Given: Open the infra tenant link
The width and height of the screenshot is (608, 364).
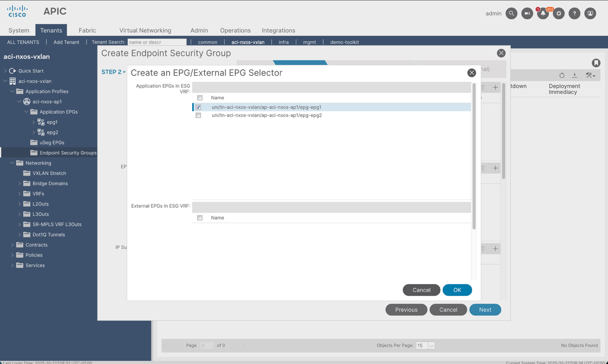Looking at the screenshot, I should pos(284,42).
